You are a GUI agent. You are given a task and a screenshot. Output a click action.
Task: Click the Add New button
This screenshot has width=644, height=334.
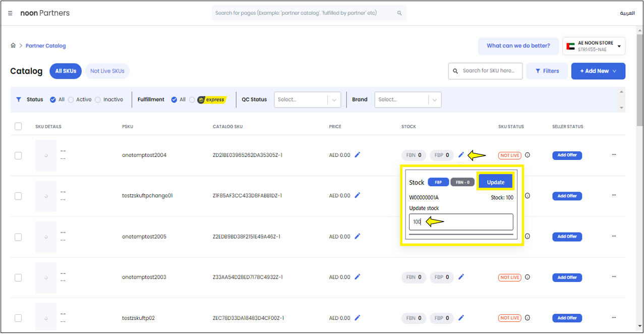598,71
